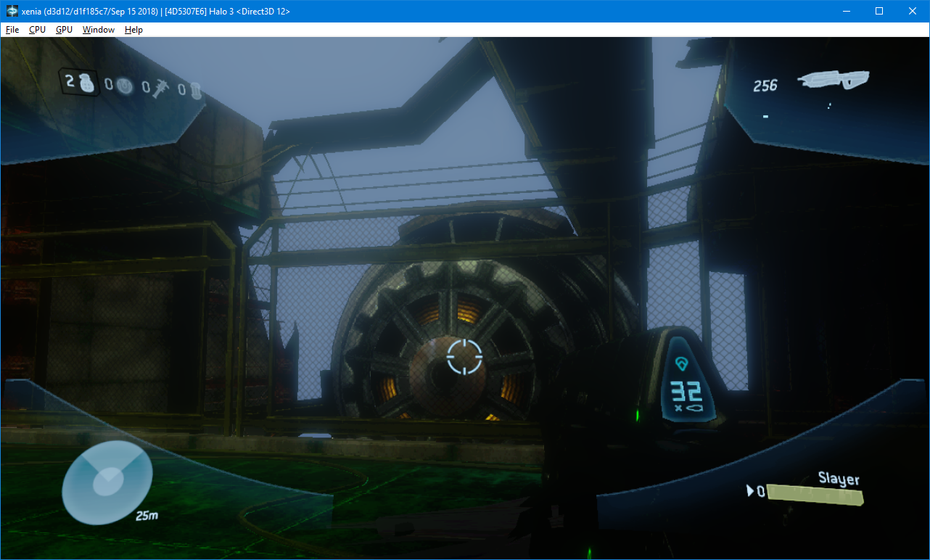This screenshot has width=930, height=560.
Task: Click the rifle's 32 ammo counter display
Action: pos(685,393)
